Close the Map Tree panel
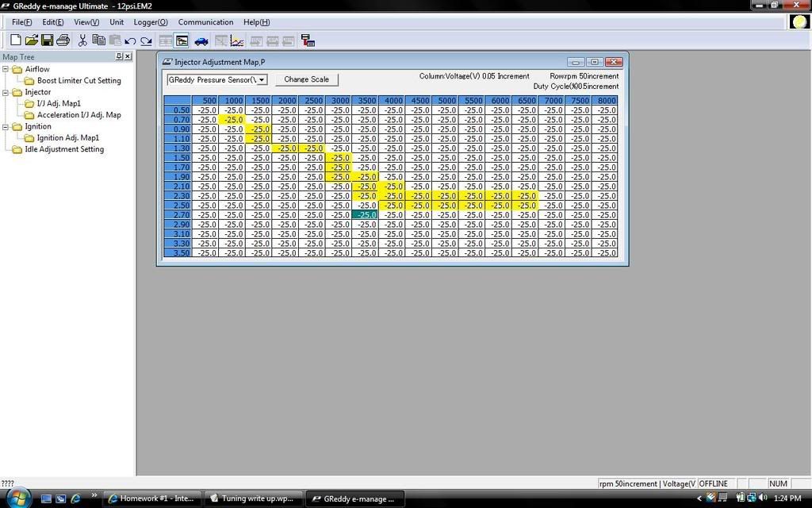 tap(128, 56)
